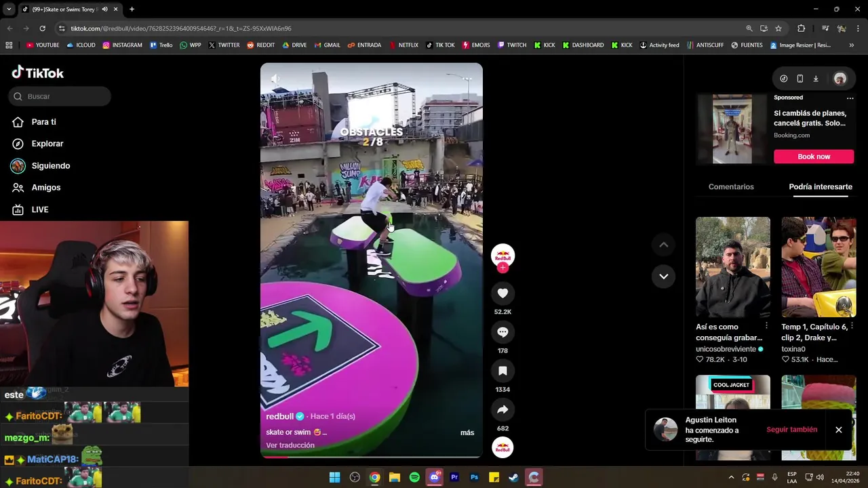Screen dimensions: 868x488
Task: Expand caption with más
Action: point(467,432)
